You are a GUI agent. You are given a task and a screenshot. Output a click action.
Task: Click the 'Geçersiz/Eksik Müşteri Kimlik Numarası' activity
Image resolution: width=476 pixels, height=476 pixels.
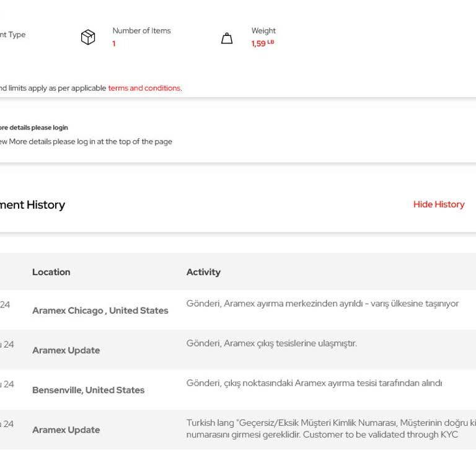(331, 429)
